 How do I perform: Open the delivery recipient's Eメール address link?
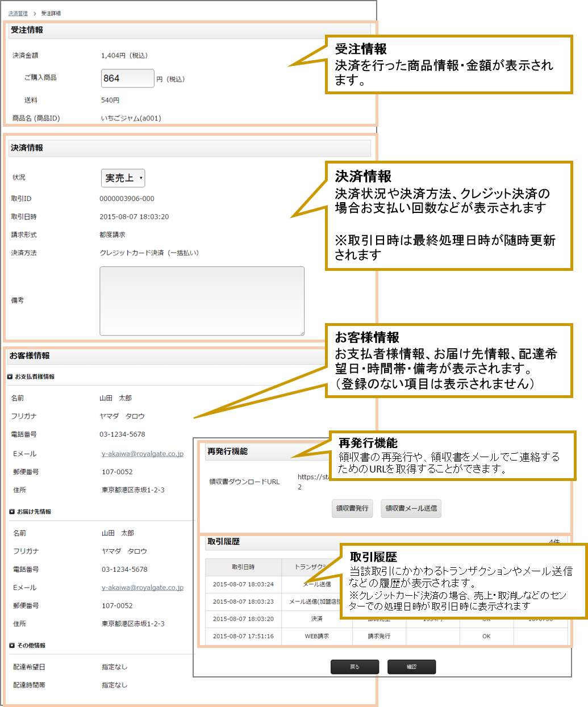(x=143, y=588)
